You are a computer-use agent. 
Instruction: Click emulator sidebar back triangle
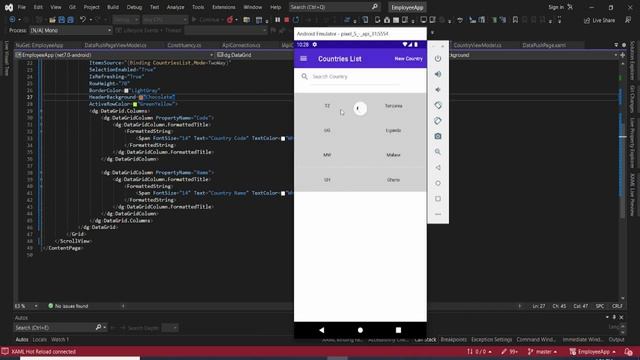pyautogui.click(x=438, y=167)
